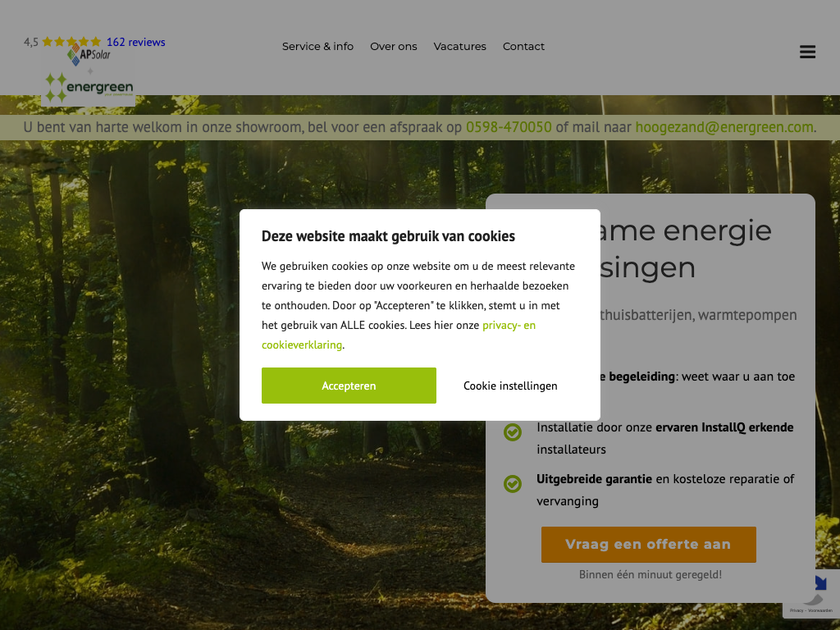Open Contact page
This screenshot has height=630, width=840.
click(x=523, y=47)
